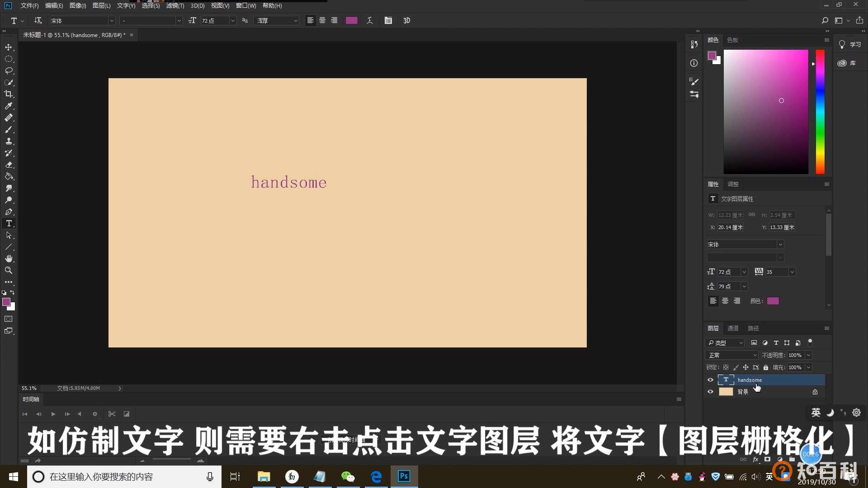This screenshot has height=488, width=868.
Task: Hide the 背景 layer
Action: 710,392
